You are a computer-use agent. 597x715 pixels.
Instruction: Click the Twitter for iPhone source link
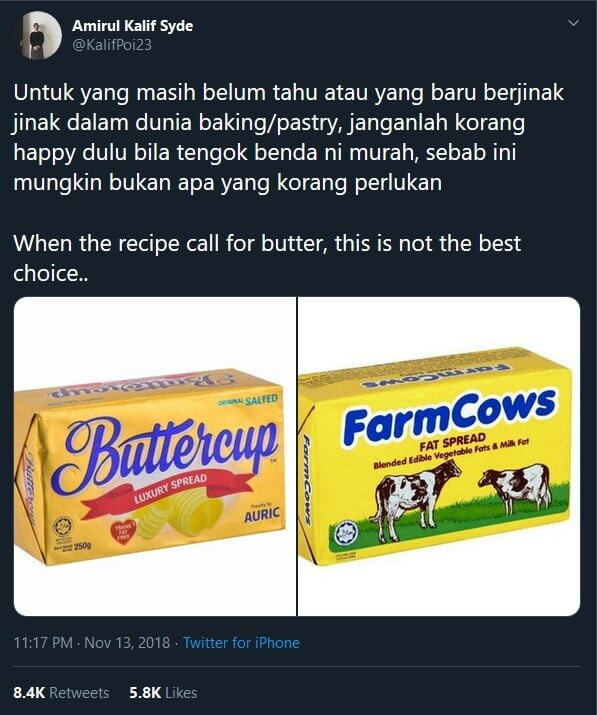click(241, 642)
